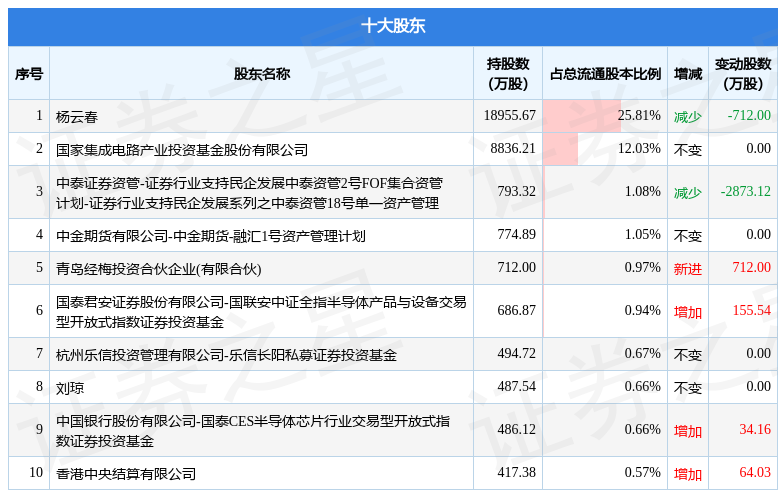
Task: Click the 序号 column header
Action: click(x=29, y=74)
